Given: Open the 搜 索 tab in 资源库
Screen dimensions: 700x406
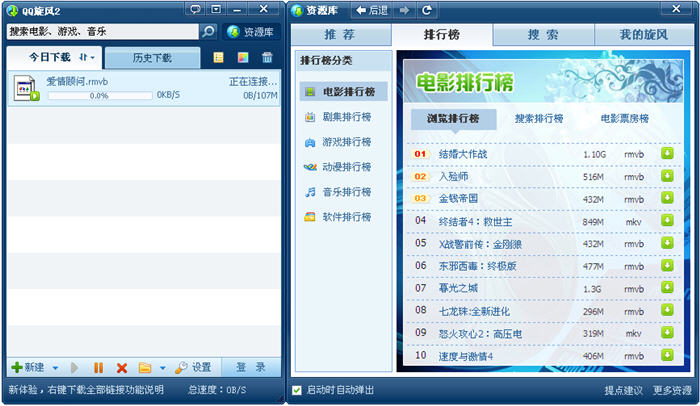Looking at the screenshot, I should [x=544, y=36].
